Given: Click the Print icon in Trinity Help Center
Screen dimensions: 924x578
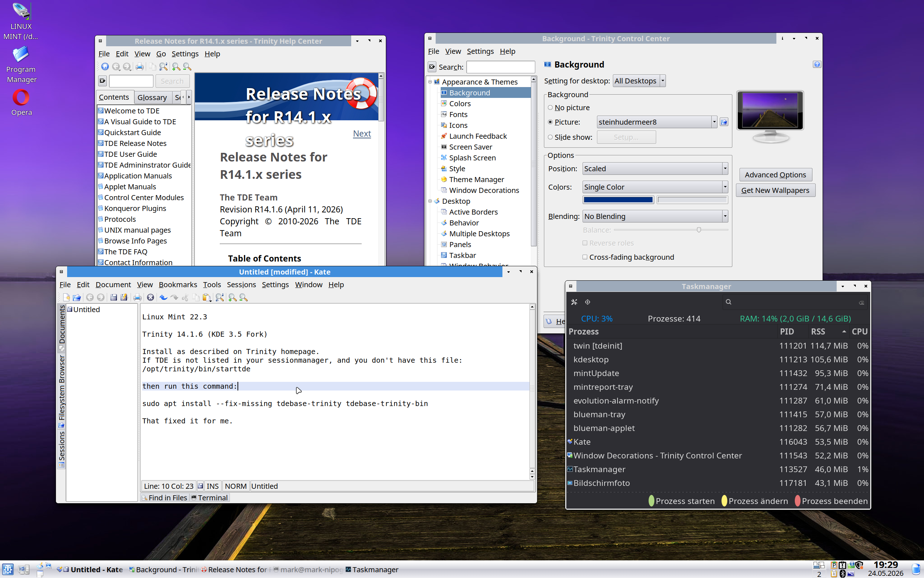Looking at the screenshot, I should point(140,66).
